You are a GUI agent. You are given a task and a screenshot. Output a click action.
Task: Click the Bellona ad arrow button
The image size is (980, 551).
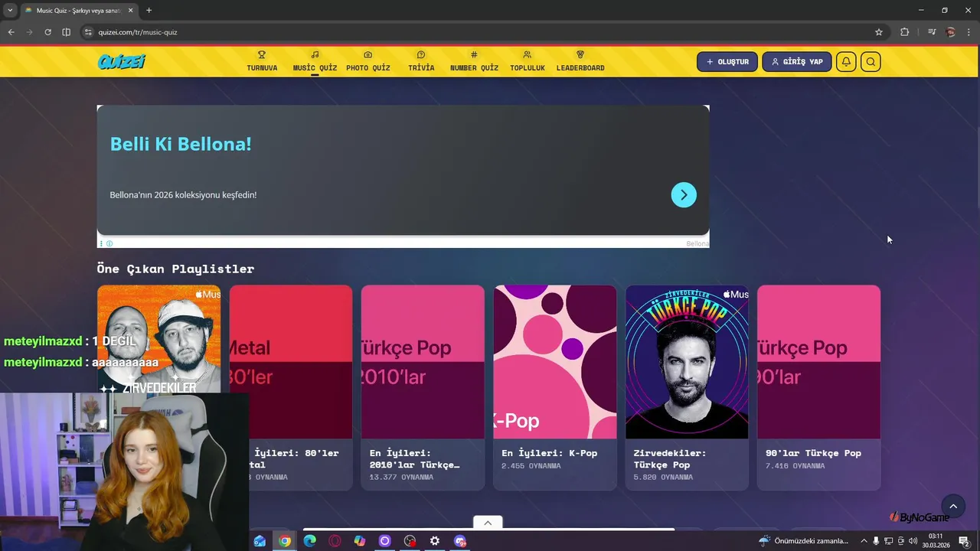tap(684, 194)
